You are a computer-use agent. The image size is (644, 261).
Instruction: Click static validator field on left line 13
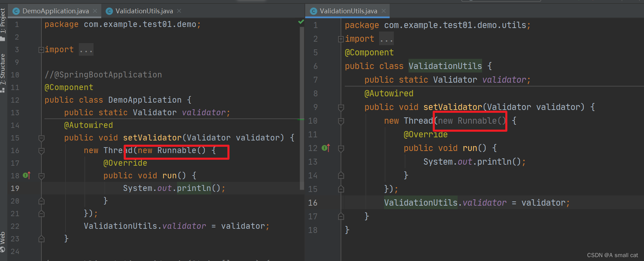205,112
